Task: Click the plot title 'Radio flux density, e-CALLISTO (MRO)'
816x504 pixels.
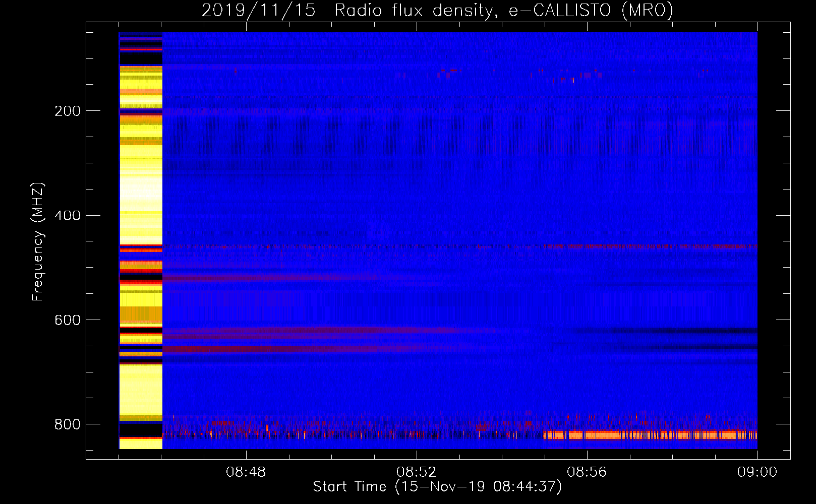Action: pyautogui.click(x=503, y=10)
